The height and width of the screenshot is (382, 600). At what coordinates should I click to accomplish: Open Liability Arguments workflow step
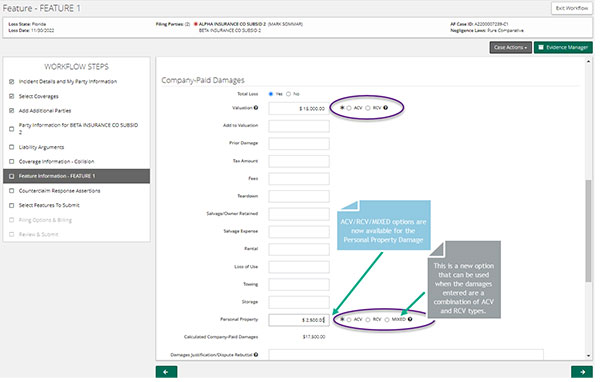(41, 147)
